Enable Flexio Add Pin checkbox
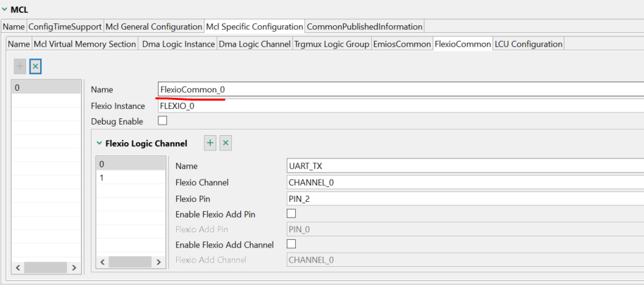The width and height of the screenshot is (644, 285). 291,213
